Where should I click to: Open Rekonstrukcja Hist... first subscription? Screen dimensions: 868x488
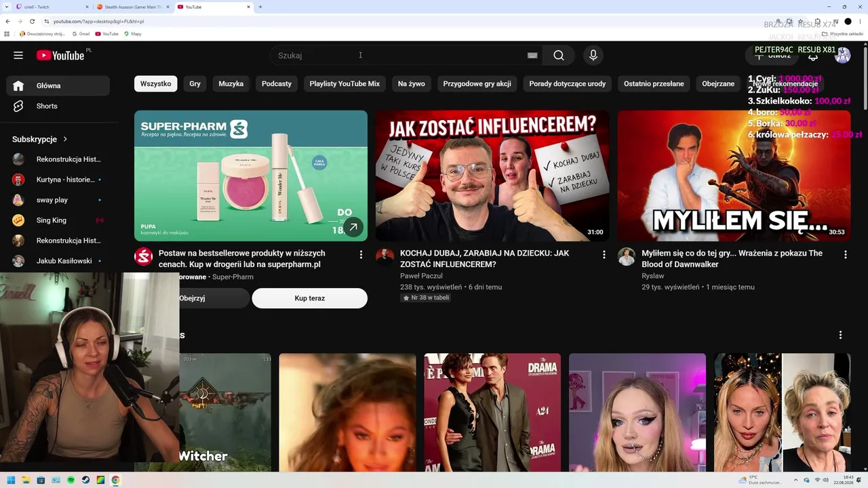(x=58, y=159)
